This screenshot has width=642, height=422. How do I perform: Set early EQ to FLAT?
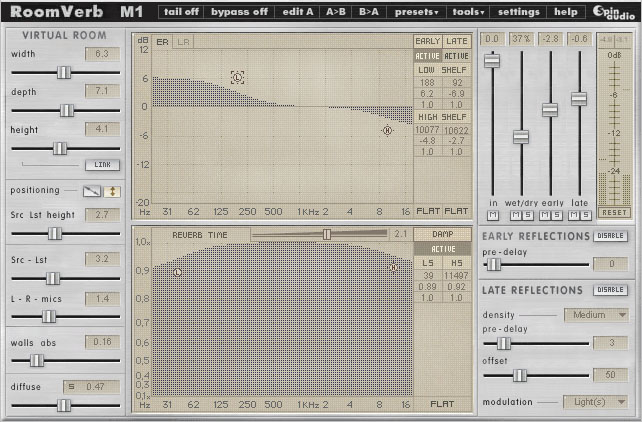point(428,211)
